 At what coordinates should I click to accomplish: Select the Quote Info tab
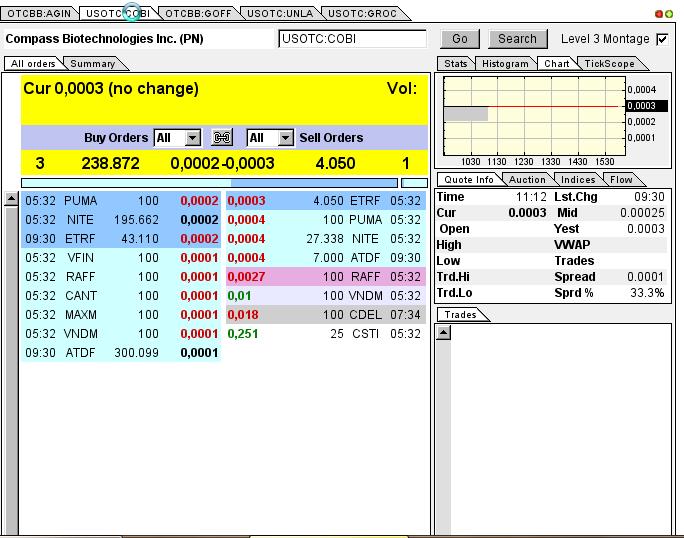tap(469, 180)
